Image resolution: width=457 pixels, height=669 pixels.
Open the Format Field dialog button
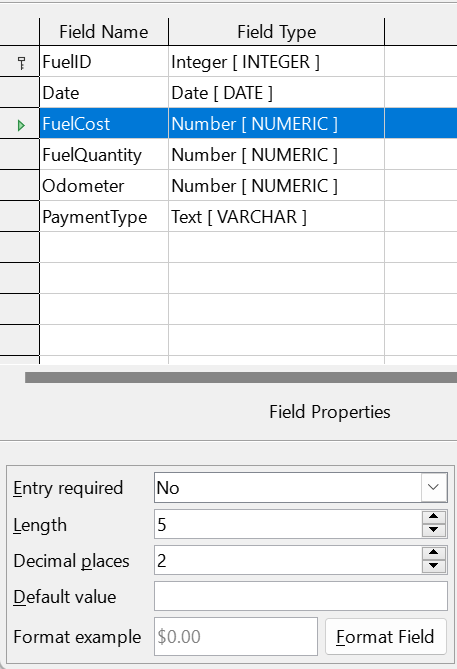pos(386,637)
